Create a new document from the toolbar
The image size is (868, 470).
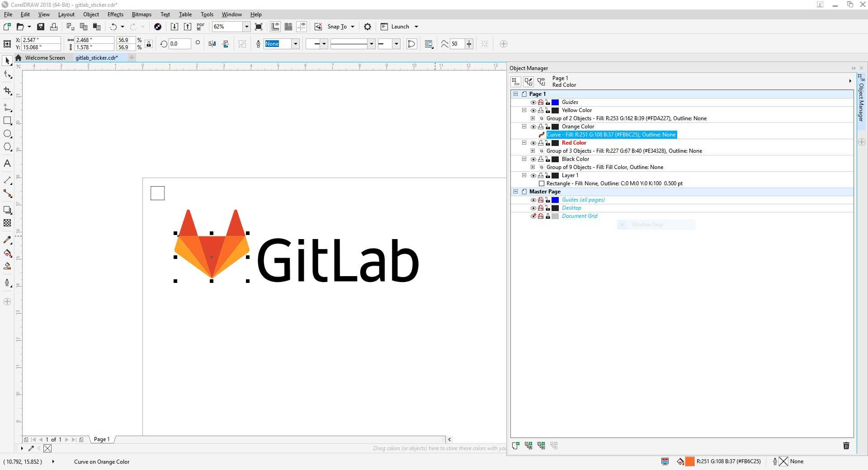7,27
